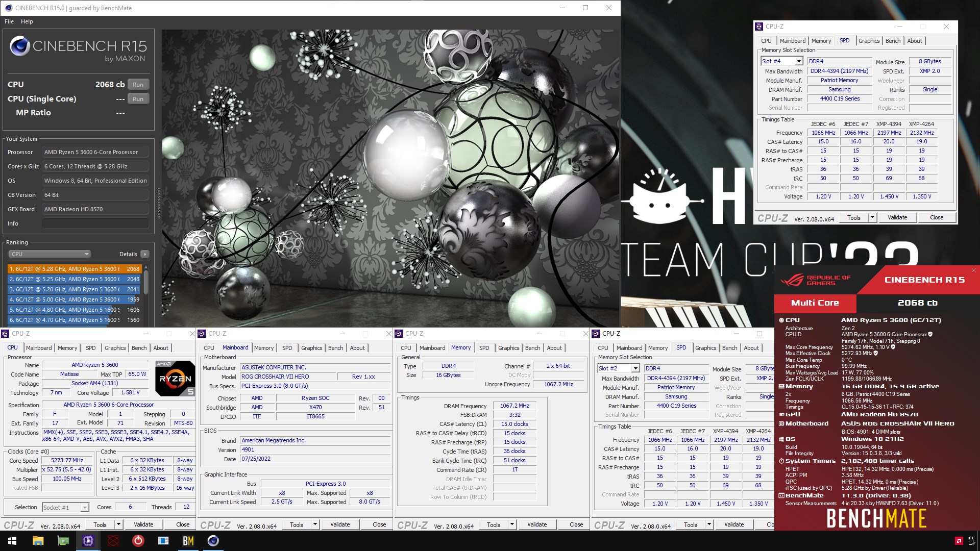Click the ROG CROSSHAIR VII HERO model field

pos(288,377)
